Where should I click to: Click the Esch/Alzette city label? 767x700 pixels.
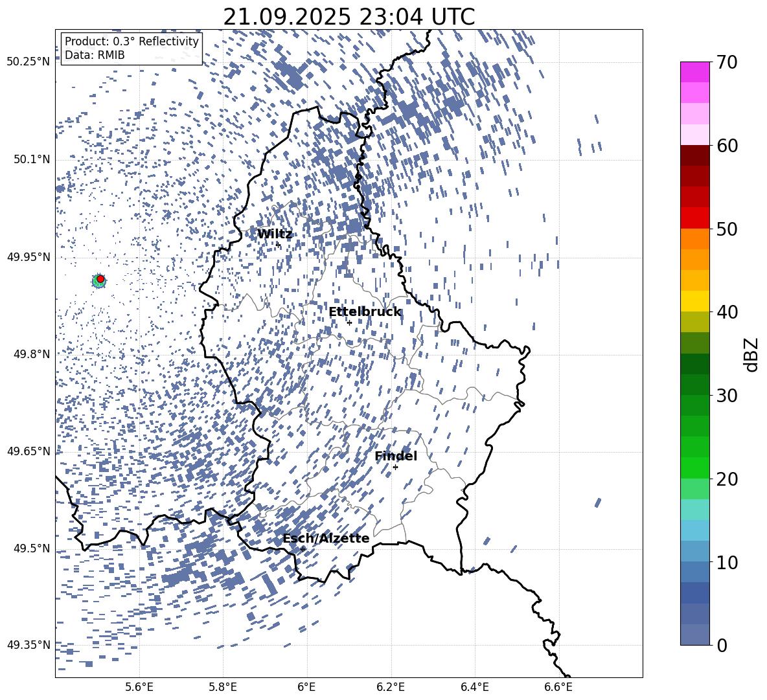(x=326, y=539)
